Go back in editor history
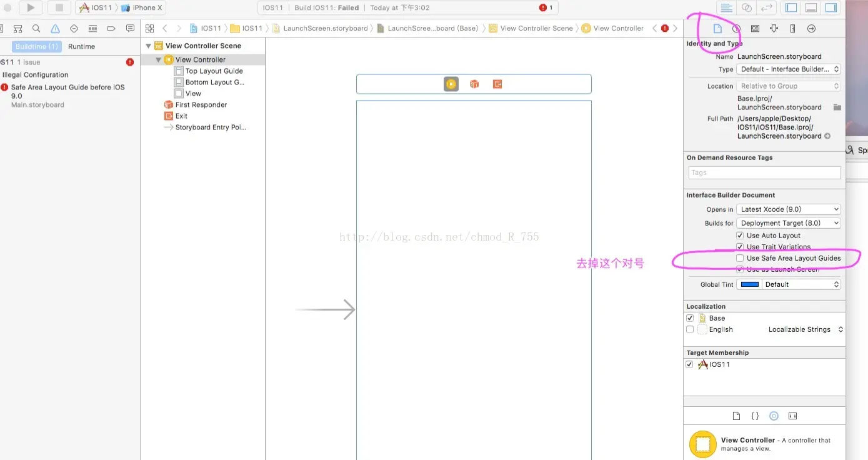The image size is (868, 460). (165, 28)
